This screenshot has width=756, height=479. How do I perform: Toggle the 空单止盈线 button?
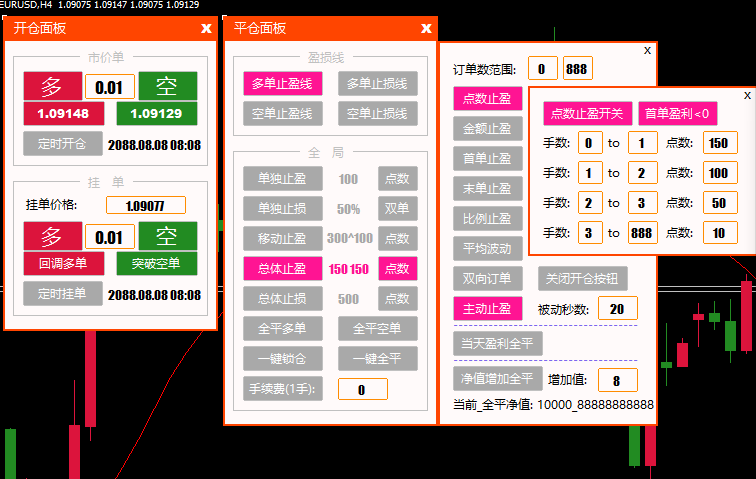283,113
